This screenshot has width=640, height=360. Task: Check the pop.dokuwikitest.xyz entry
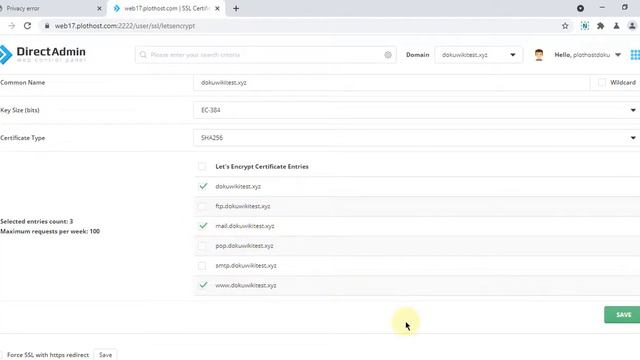(202, 246)
